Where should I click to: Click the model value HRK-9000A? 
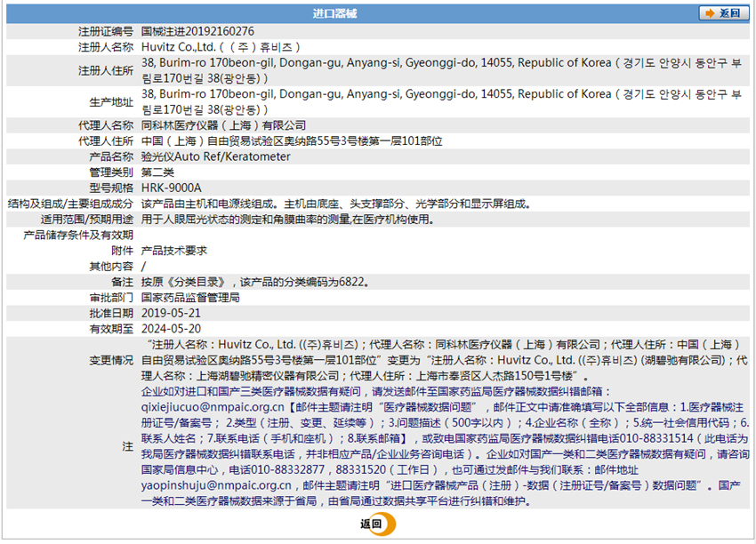point(171,188)
